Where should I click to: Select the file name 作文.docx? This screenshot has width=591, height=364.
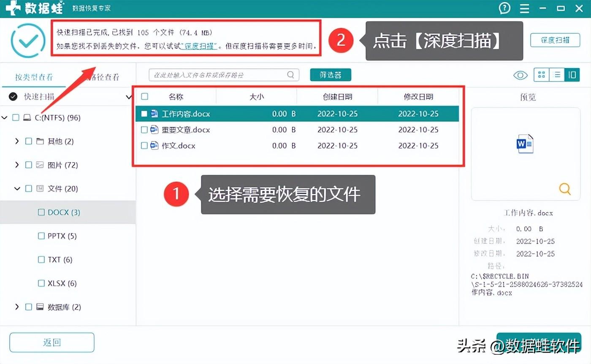(179, 146)
